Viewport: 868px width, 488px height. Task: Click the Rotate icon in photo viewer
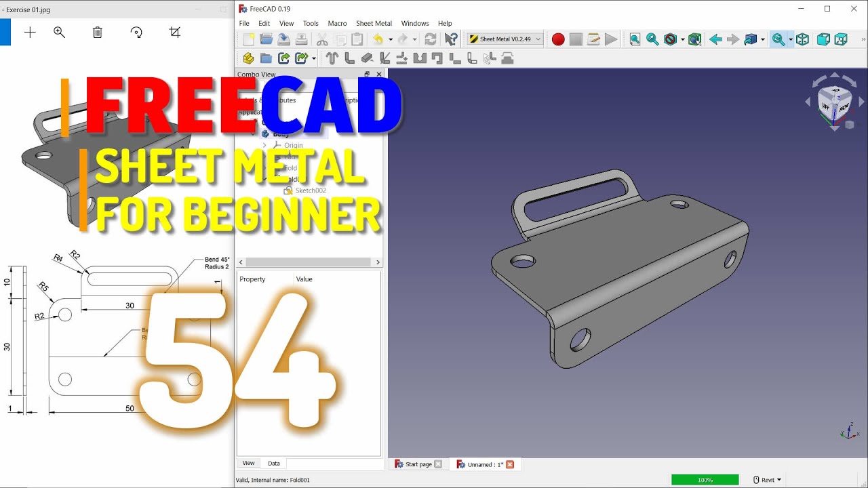pyautogui.click(x=136, y=33)
